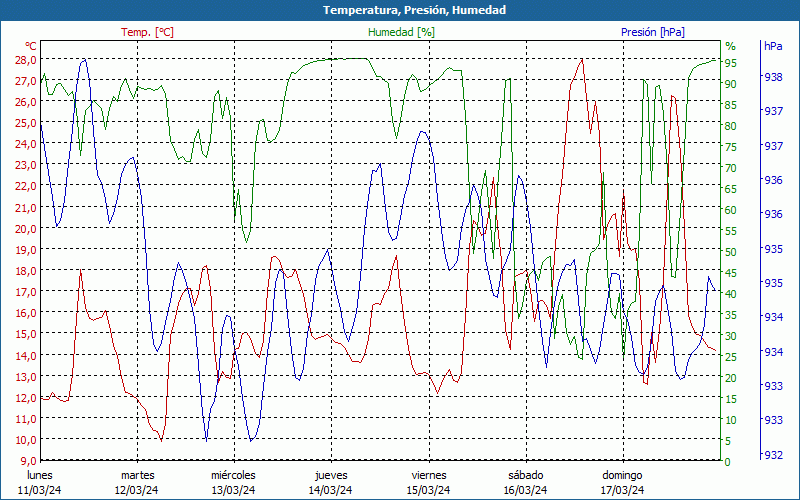The width and height of the screenshot is (800, 500).
Task: Click 13,0 on the temperature axis
Action: coord(26,376)
